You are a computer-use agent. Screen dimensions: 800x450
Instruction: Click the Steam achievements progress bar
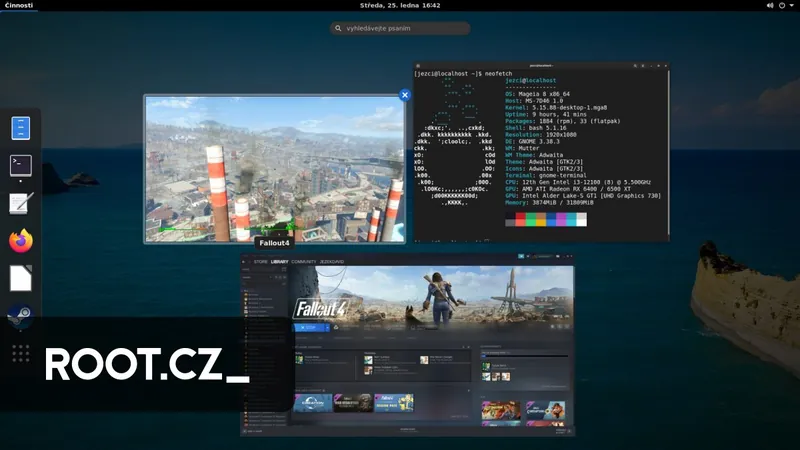click(x=524, y=356)
